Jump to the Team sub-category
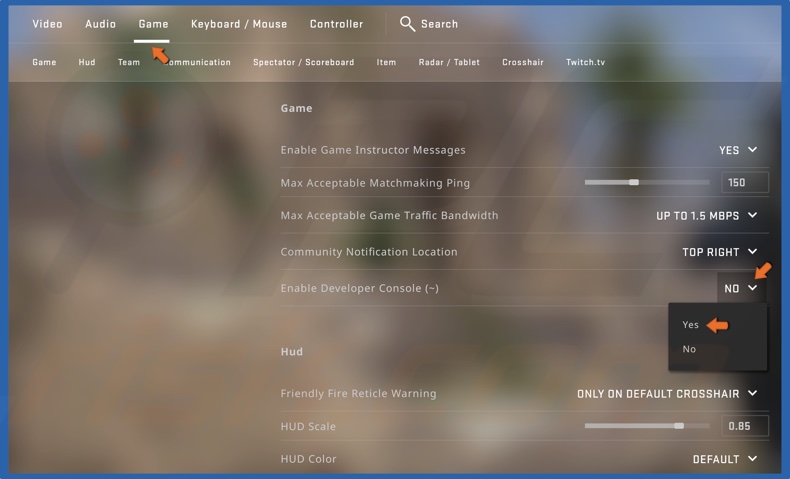 click(129, 62)
